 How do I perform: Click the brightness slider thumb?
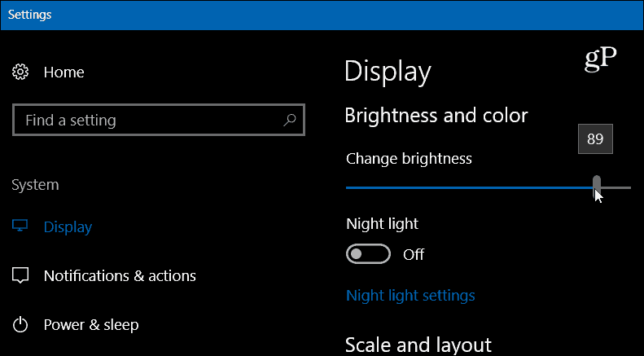coord(596,187)
